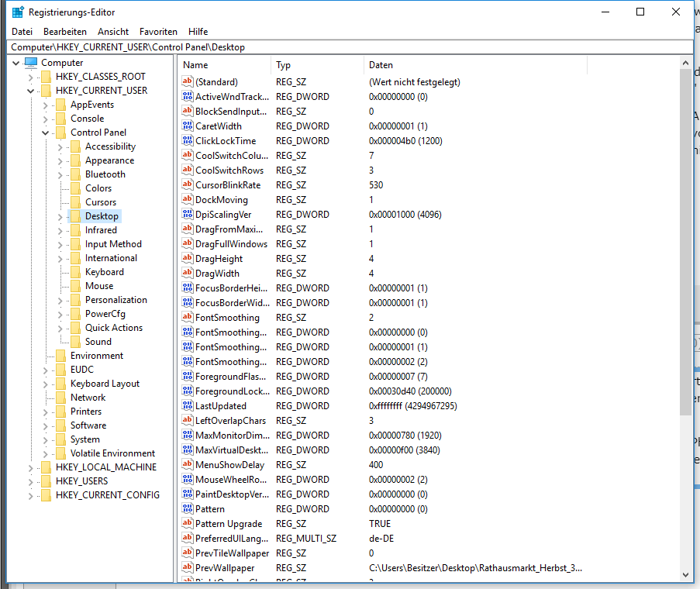Click the registry path address bar
The width and height of the screenshot is (700, 589).
[350, 46]
